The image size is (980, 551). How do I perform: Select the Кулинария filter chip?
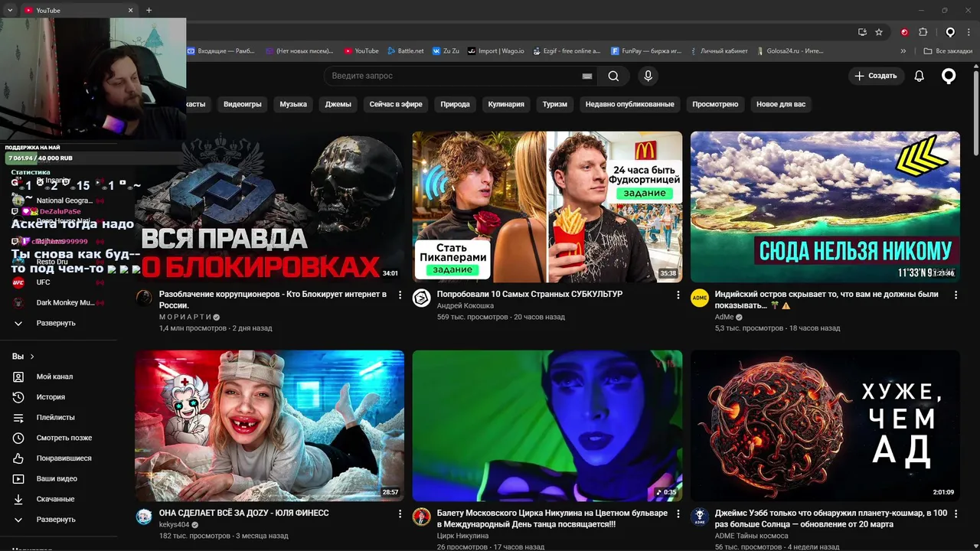506,104
